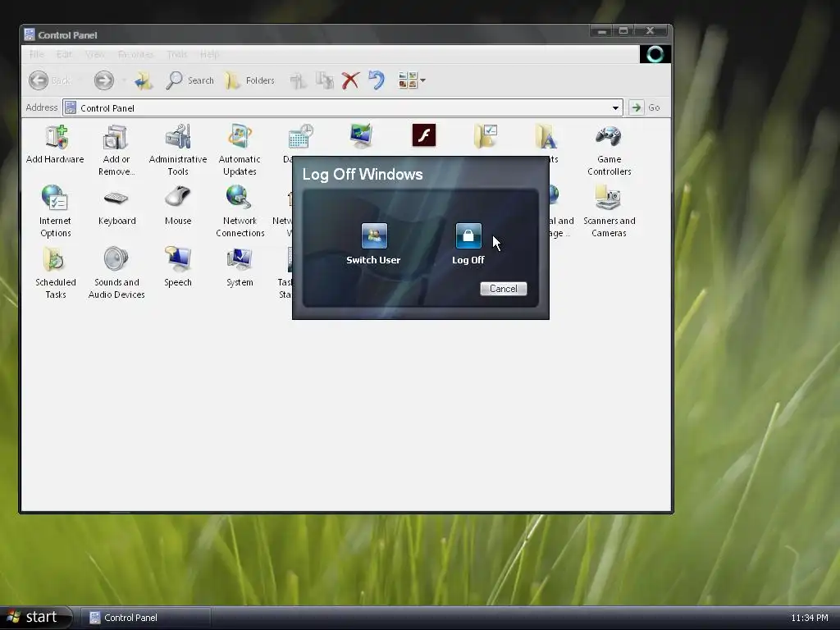Expand the Address bar dropdown arrow
The image size is (840, 630).
[x=615, y=107]
